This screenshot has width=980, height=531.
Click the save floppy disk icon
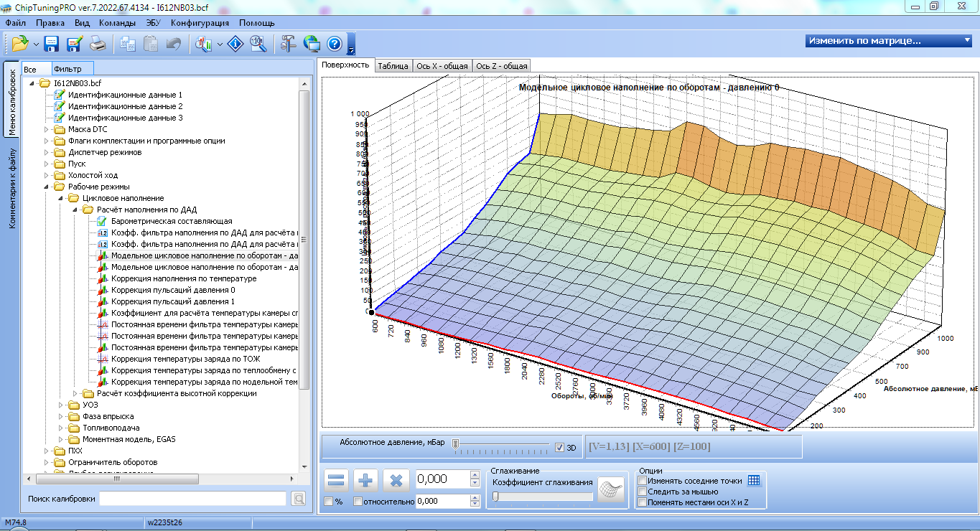[52, 44]
